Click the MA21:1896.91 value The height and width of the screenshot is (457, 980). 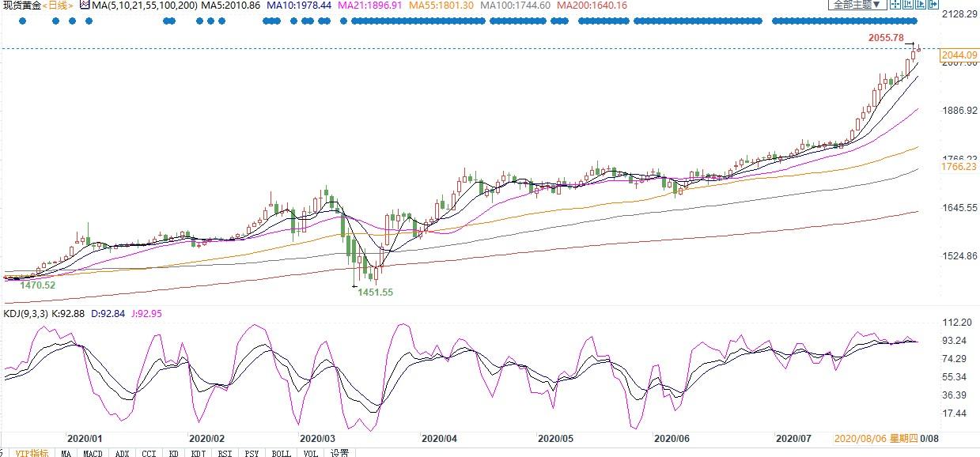(x=370, y=6)
